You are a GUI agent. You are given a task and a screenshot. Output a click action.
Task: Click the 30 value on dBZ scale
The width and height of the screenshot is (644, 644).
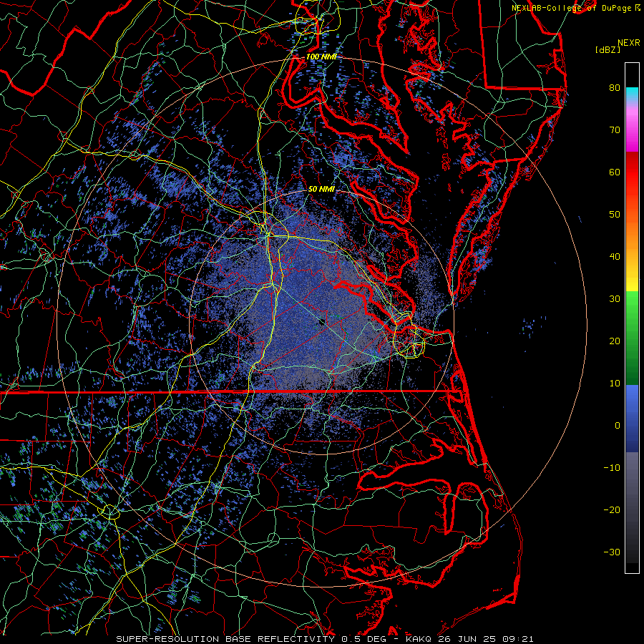615,299
